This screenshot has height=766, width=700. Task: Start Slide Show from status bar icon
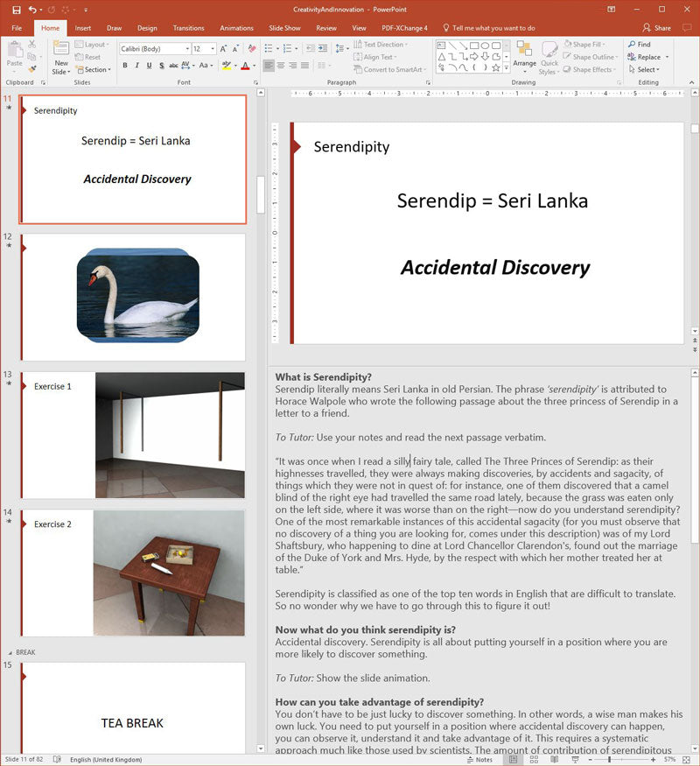coord(575,760)
